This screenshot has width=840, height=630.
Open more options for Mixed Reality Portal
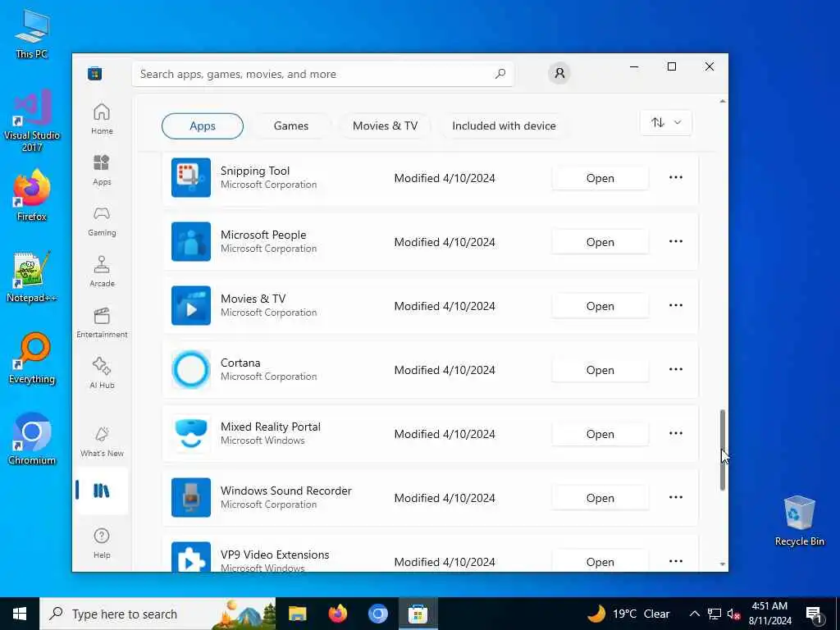point(676,433)
